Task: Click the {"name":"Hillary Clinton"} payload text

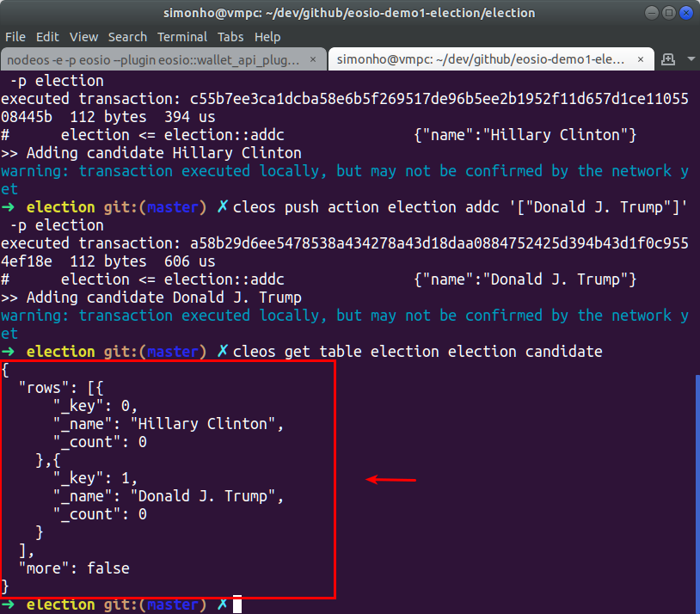Action: pyautogui.click(x=525, y=135)
